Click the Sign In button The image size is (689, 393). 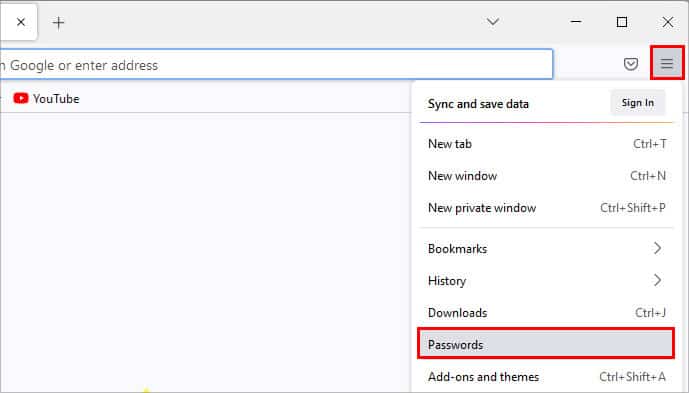(x=638, y=103)
